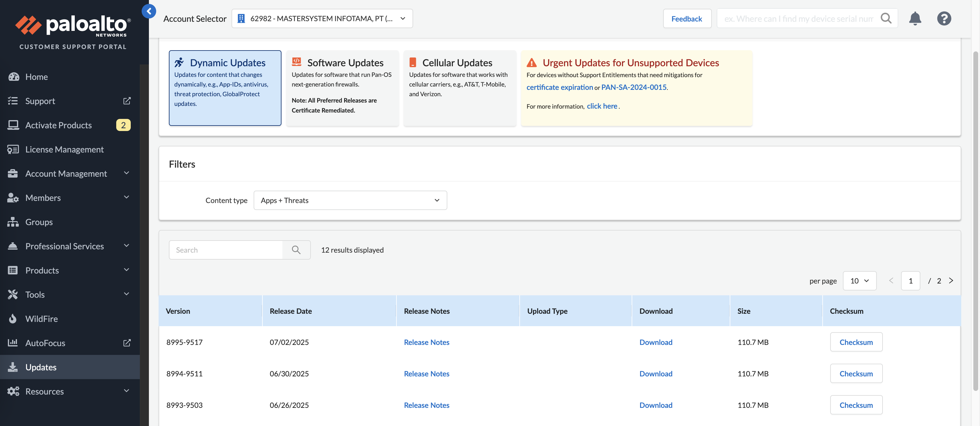Click the WildFire flame icon in the sidebar
Screen dimensions: 980x426
[x=13, y=319]
